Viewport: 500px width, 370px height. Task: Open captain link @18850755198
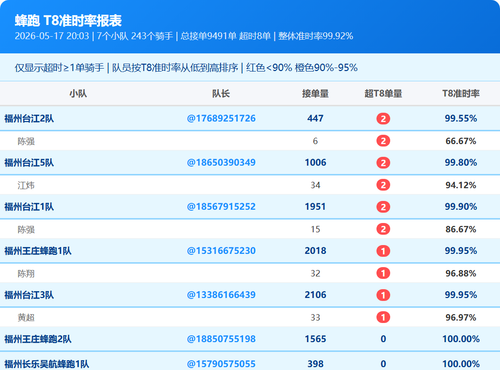click(221, 339)
